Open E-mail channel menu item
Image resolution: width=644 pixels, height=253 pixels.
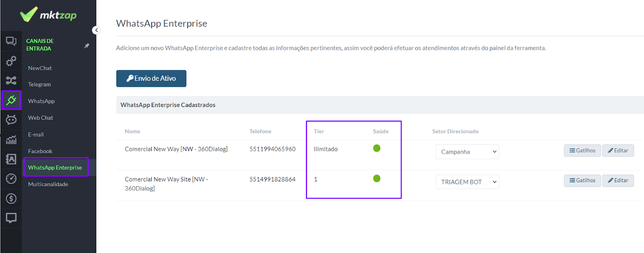click(x=36, y=134)
